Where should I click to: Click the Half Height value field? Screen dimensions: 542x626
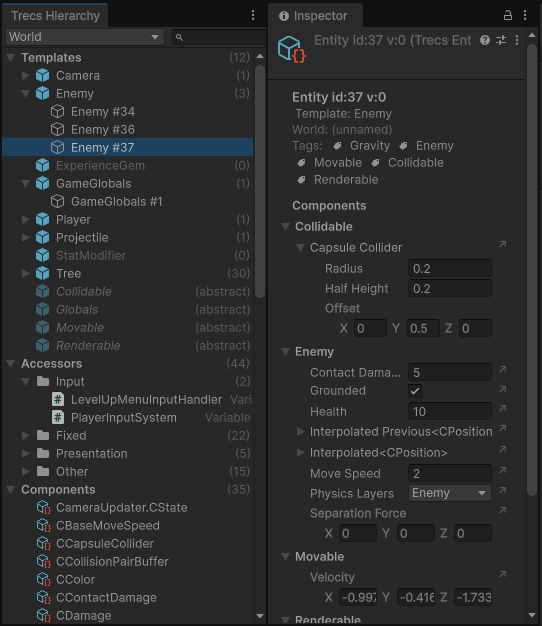tap(450, 288)
